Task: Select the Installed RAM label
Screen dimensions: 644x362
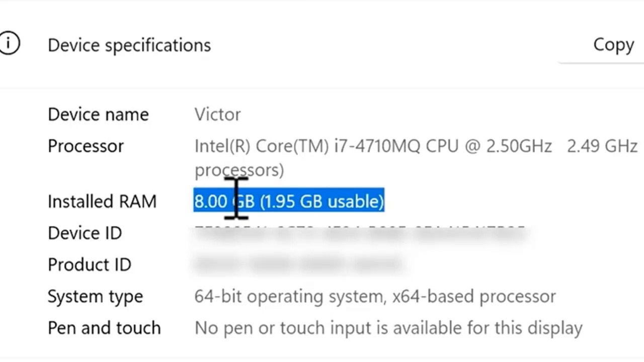Action: (x=102, y=201)
